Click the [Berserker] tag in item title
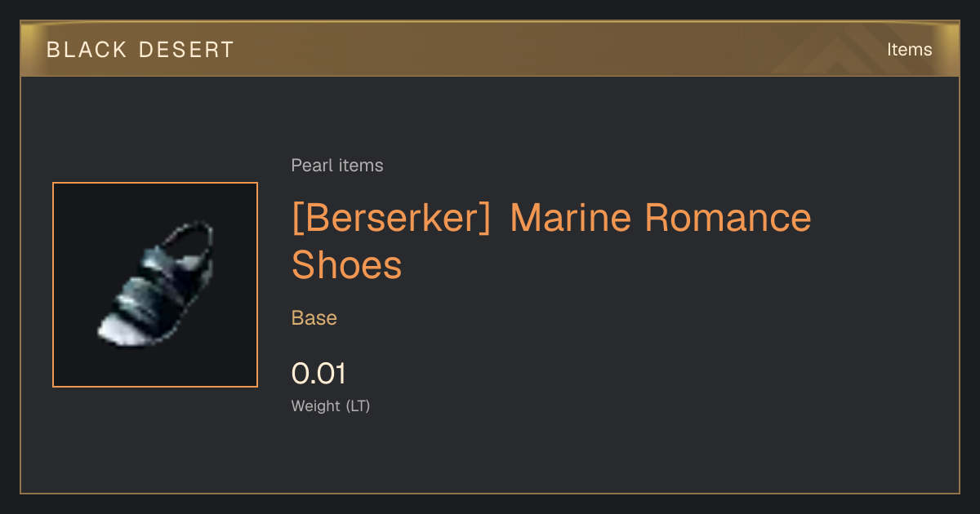This screenshot has height=514, width=980. (x=391, y=218)
